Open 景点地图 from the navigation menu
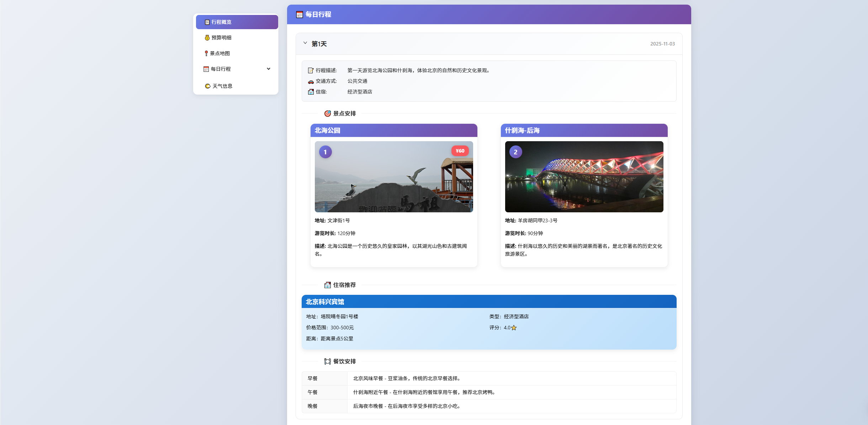 (x=219, y=53)
